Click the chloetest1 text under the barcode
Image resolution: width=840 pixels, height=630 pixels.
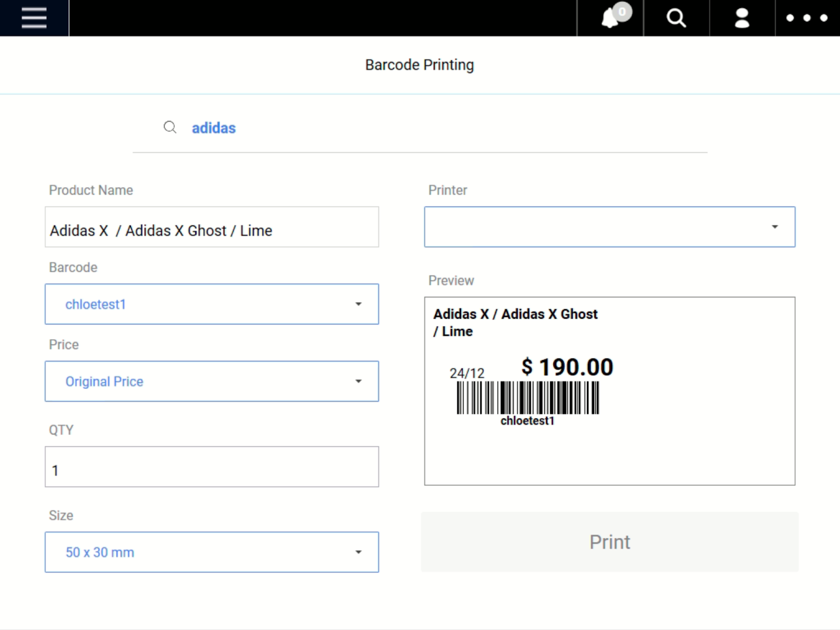pyautogui.click(x=527, y=421)
